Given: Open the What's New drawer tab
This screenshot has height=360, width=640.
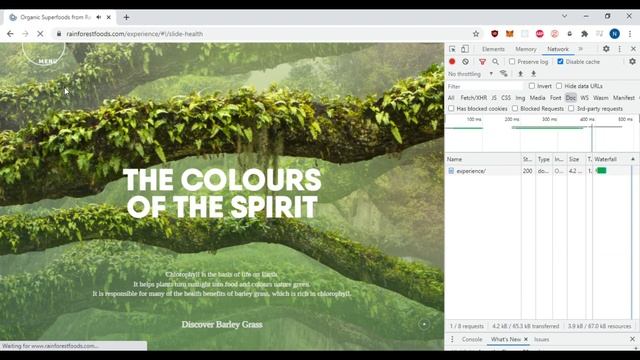Looking at the screenshot, I should coord(505,339).
